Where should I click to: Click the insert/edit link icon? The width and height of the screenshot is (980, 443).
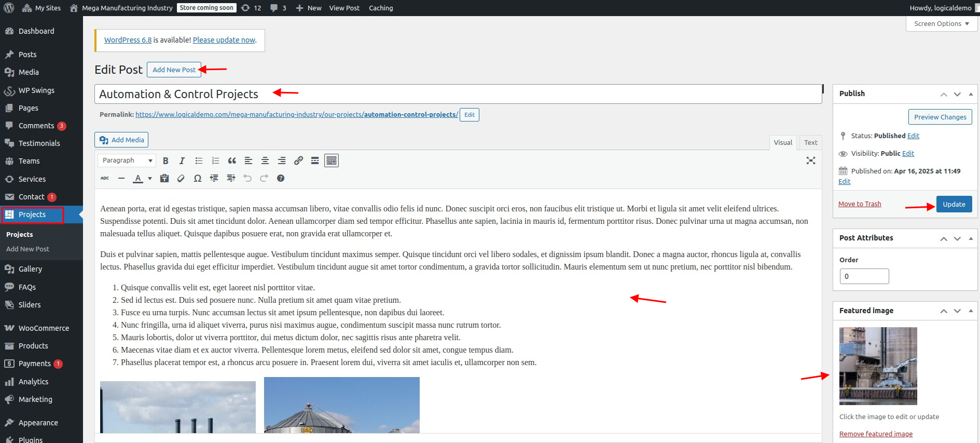[x=298, y=161]
